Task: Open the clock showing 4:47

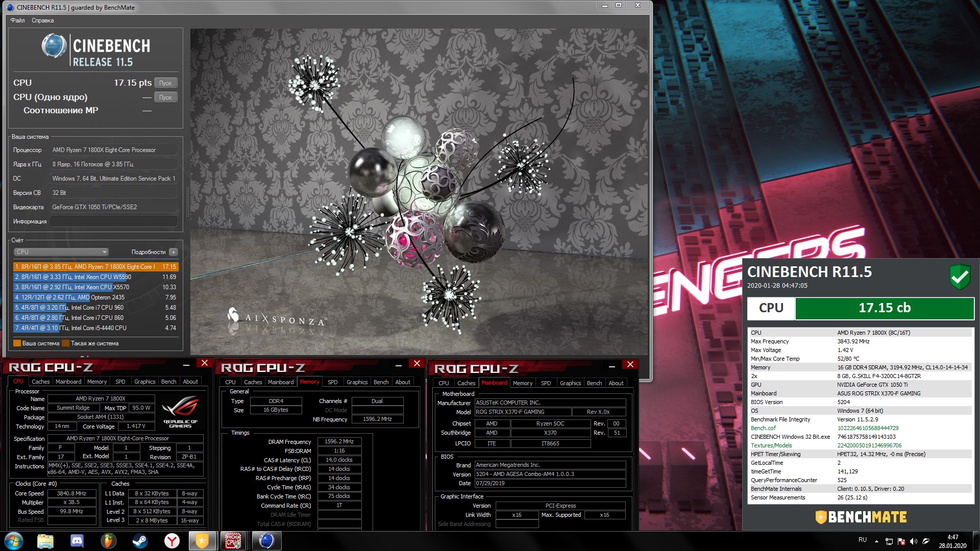Action: point(952,541)
